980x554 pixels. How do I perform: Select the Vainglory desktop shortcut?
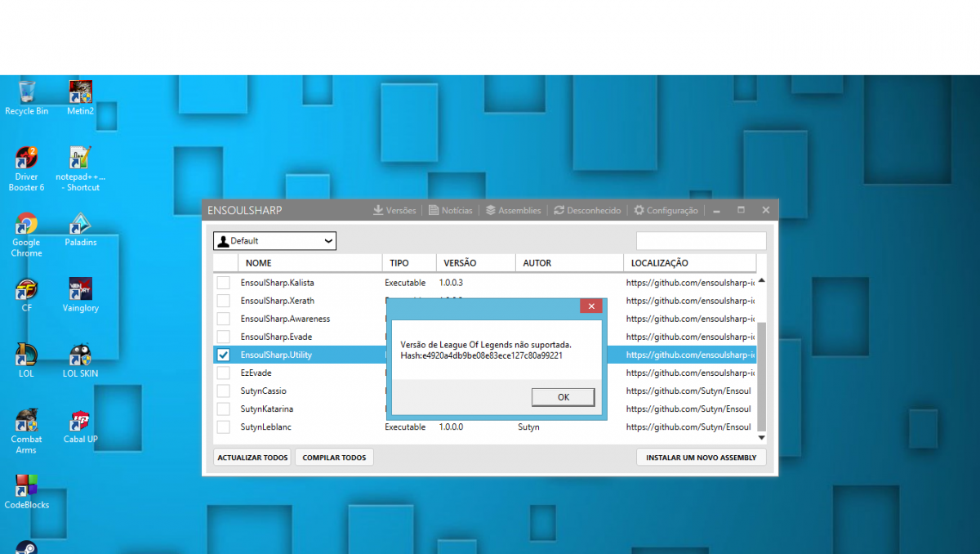[80, 296]
